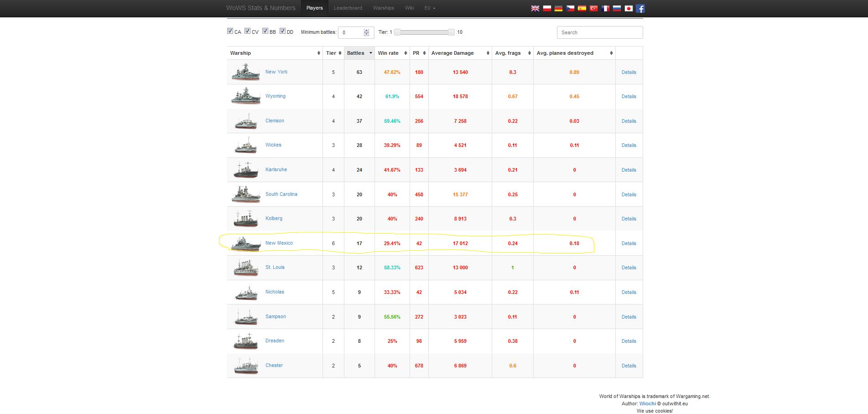
Task: Switch language with the UK flag
Action: (x=535, y=8)
